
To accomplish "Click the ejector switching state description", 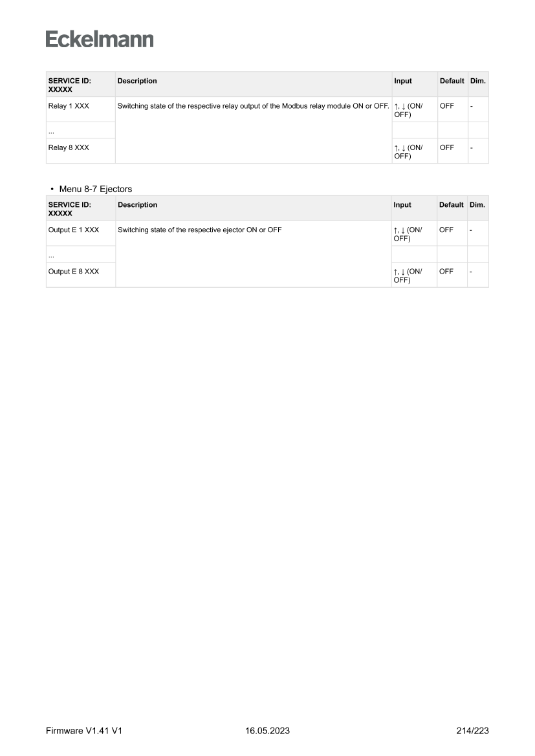I will (x=199, y=230).
